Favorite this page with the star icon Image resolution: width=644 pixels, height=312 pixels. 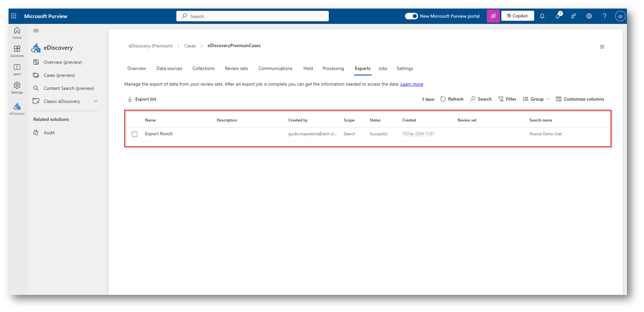tap(602, 47)
